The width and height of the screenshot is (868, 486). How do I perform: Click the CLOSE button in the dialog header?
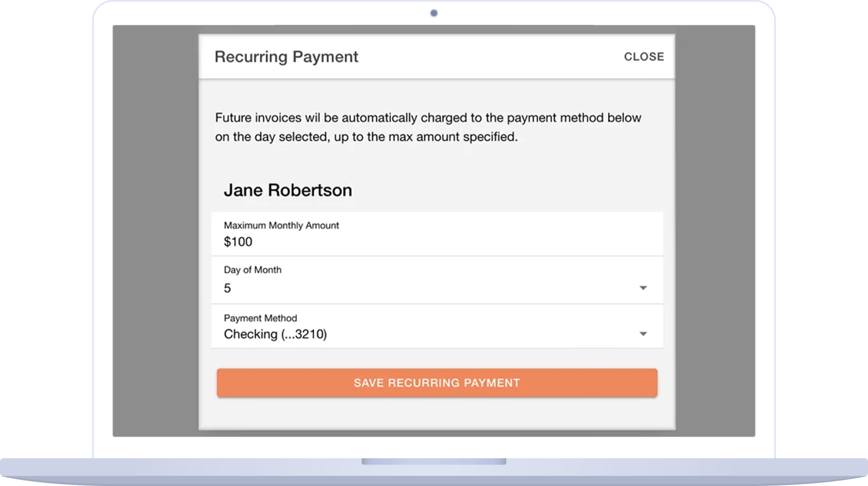(x=644, y=57)
